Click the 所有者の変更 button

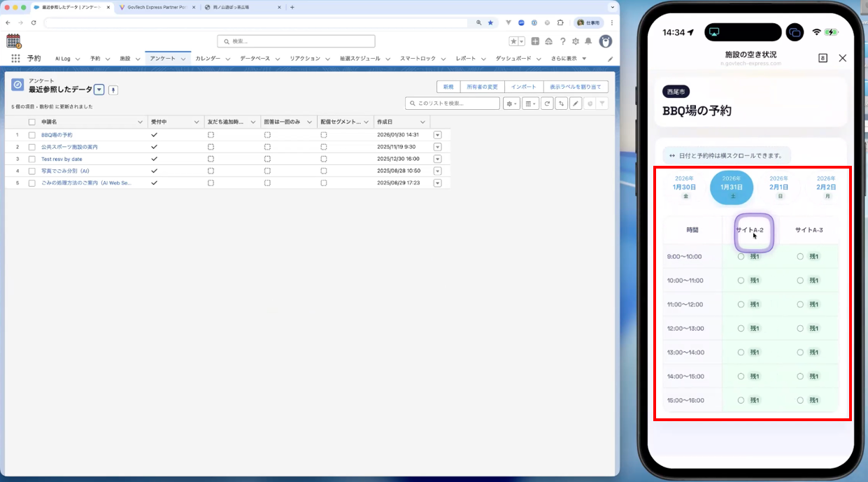coord(483,87)
